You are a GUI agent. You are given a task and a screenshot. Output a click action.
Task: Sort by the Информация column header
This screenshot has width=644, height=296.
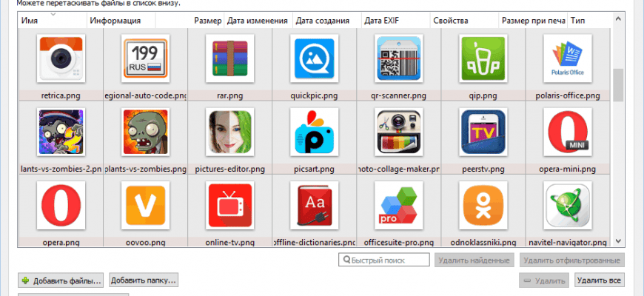(121, 21)
